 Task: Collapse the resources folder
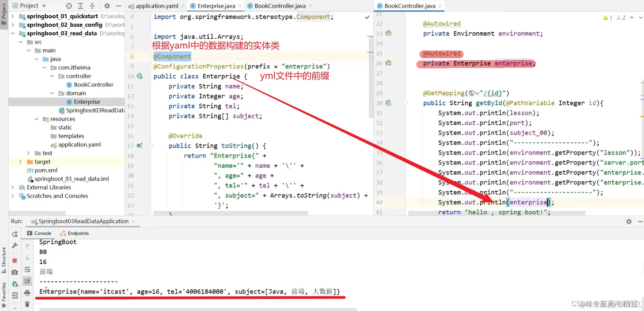[x=36, y=119]
